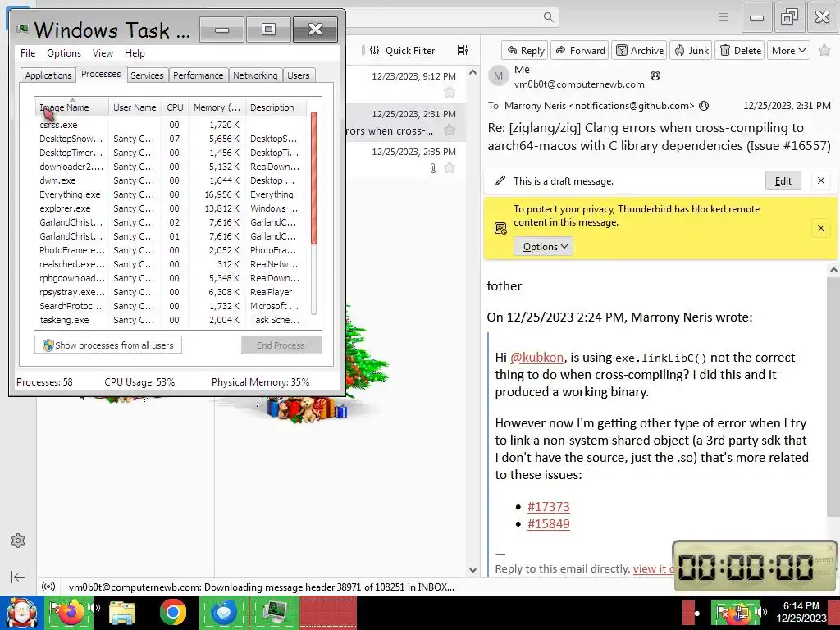Click the search magnifier icon in Thunderbird
The height and width of the screenshot is (630, 840).
[x=548, y=17]
